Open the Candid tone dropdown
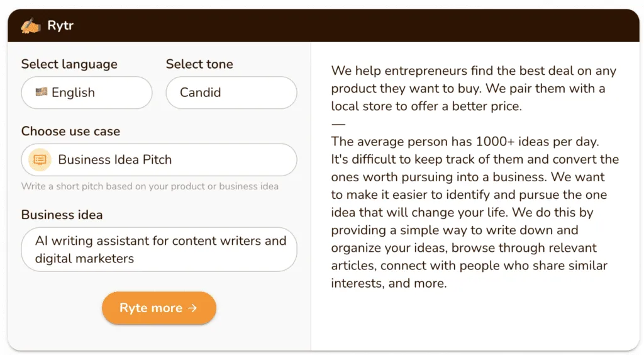Image resolution: width=644 pixels, height=355 pixels. (x=231, y=93)
